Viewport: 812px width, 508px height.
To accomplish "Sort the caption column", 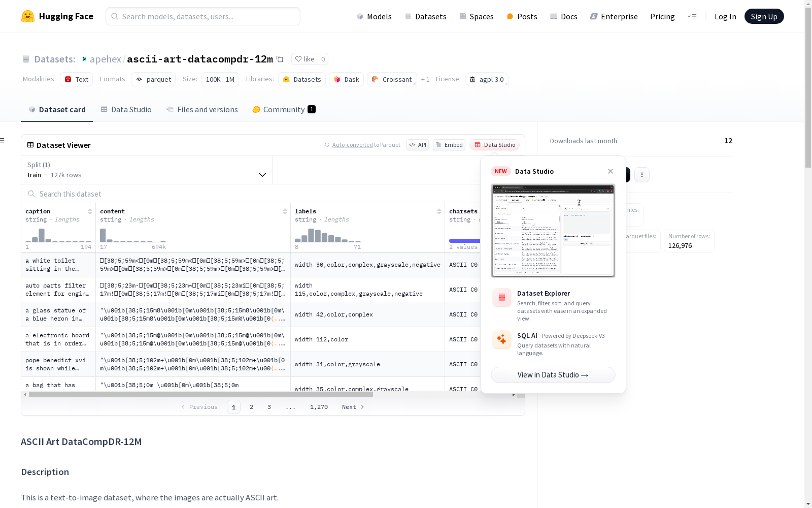I will 90,211.
